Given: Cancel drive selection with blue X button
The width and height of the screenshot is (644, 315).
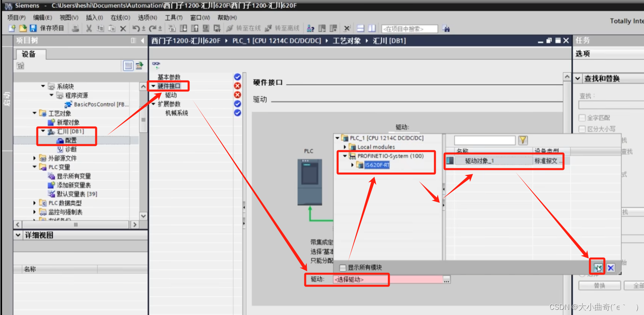Looking at the screenshot, I should coord(611,268).
